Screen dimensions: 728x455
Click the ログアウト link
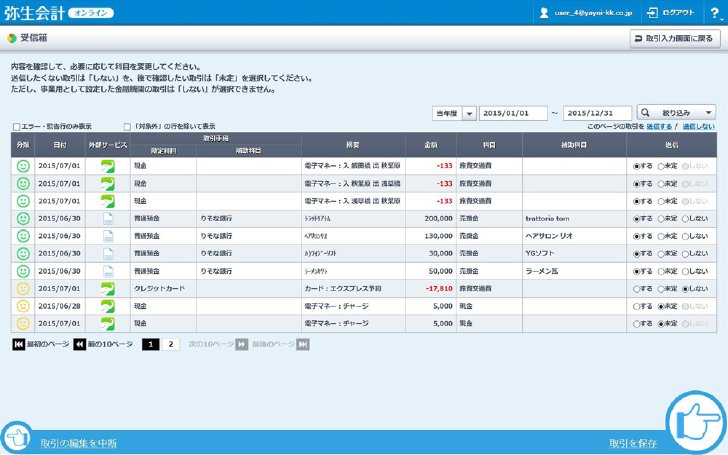(x=678, y=13)
